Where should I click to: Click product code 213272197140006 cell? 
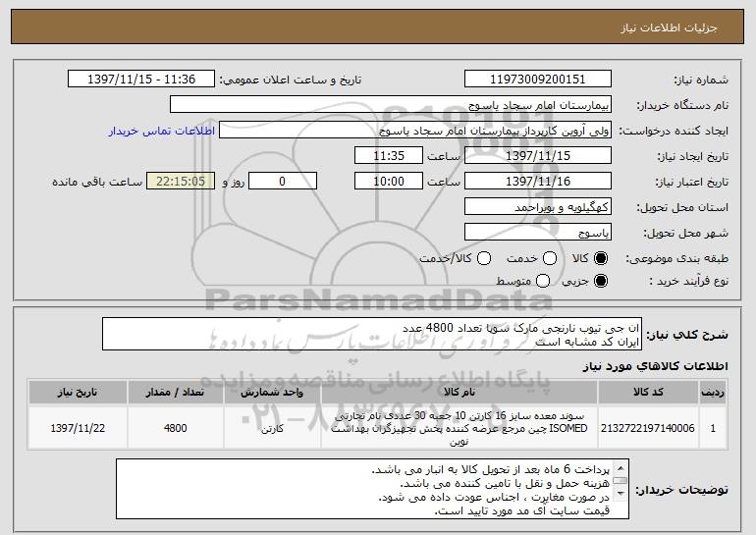coord(648,428)
